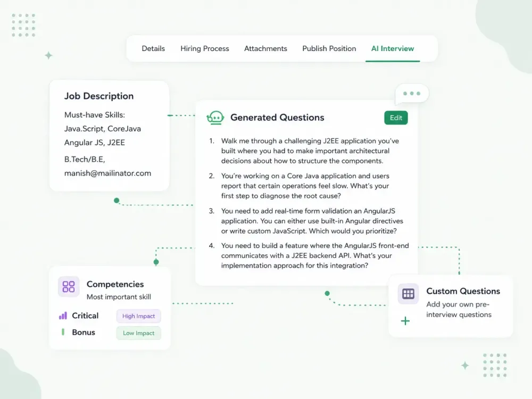Click the B.Tech/B.E, qualification text
The height and width of the screenshot is (399, 532).
(85, 159)
